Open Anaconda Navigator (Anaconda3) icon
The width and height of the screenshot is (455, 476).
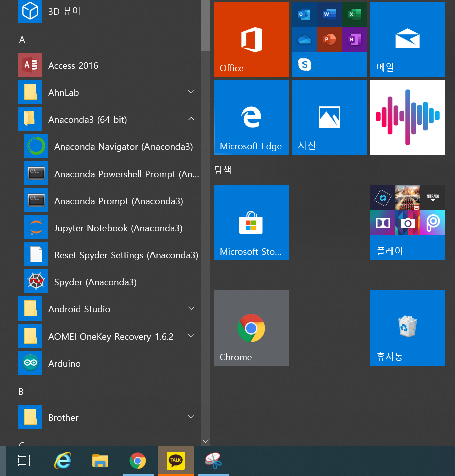36,146
